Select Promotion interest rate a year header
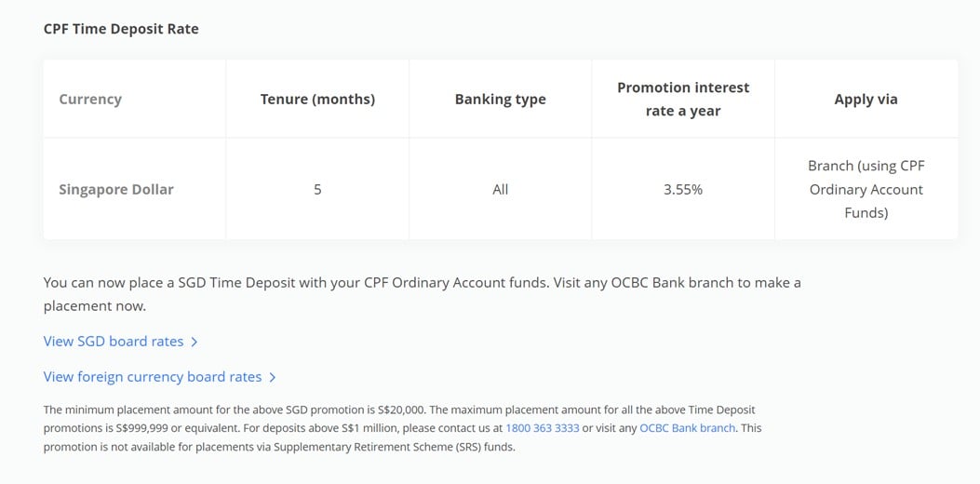Viewport: 980px width, 484px height. [683, 100]
